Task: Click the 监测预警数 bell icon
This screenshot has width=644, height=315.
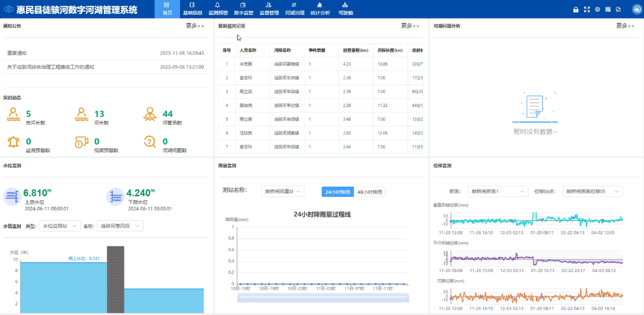Action: point(13,142)
